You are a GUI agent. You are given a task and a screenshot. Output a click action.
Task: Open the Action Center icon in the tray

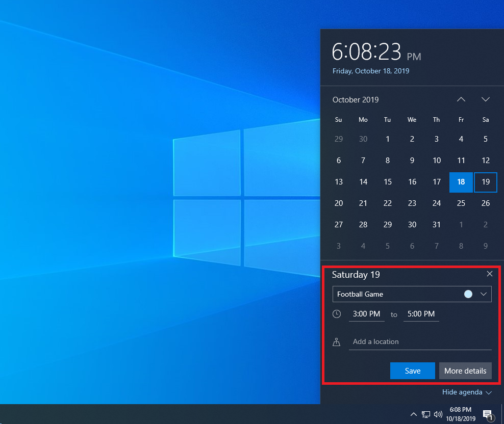pos(487,414)
